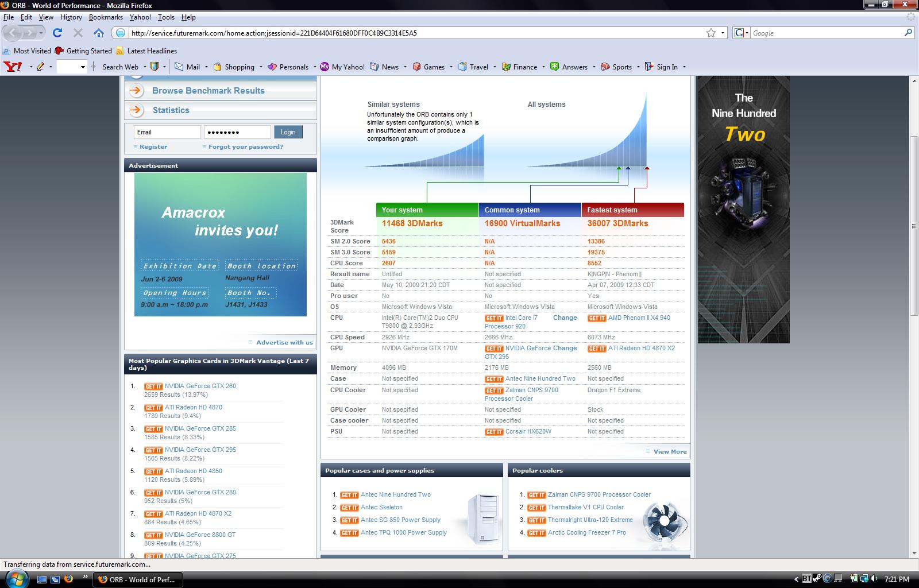Open the View menu

46,17
